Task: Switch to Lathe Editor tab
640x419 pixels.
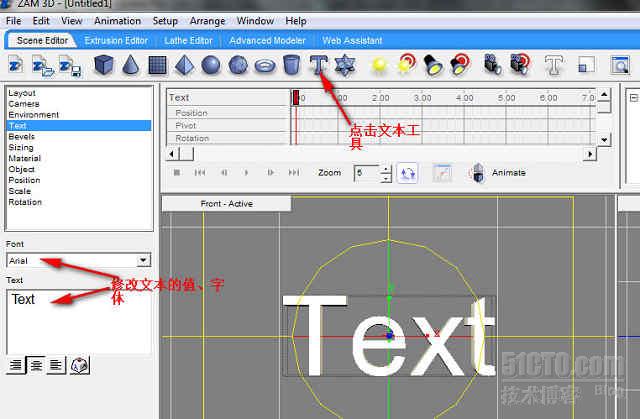Action: point(188,41)
